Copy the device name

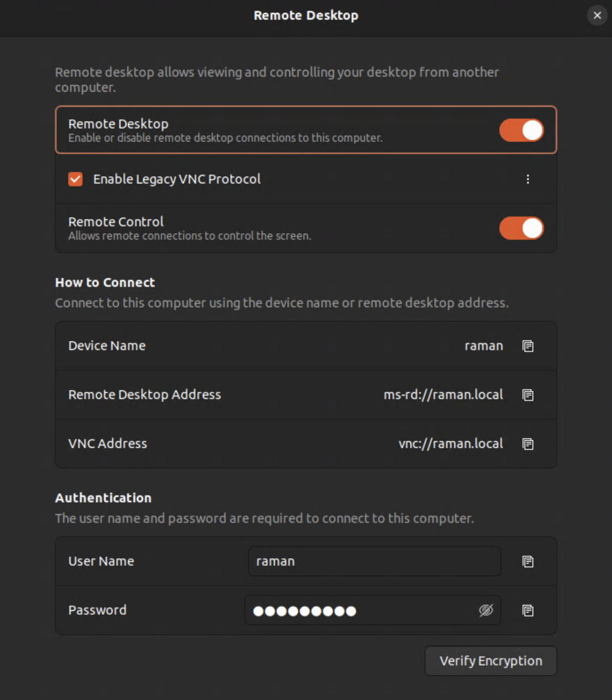(x=527, y=346)
